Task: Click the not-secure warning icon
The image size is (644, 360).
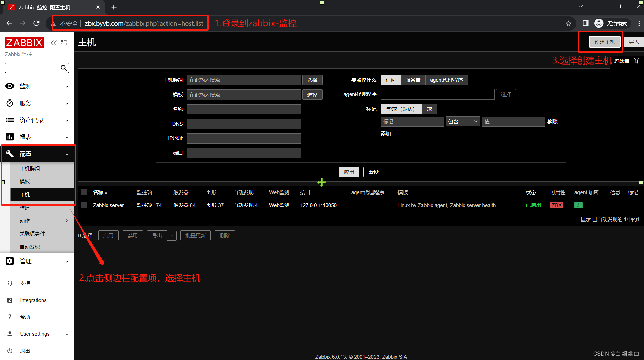Action: click(x=53, y=23)
